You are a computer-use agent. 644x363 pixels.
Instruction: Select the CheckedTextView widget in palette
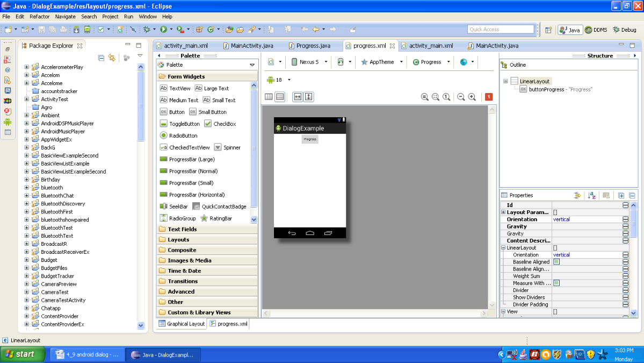[184, 147]
